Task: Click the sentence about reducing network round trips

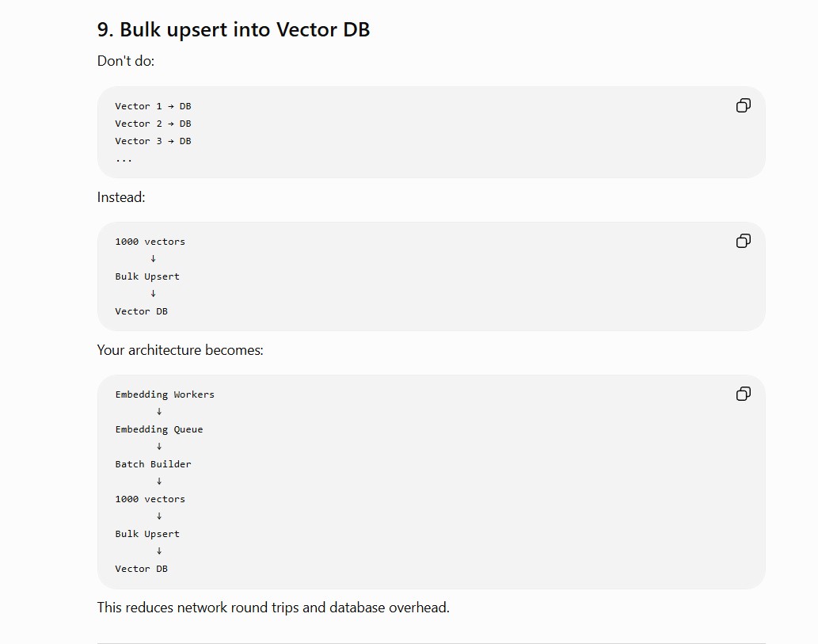Action: pyautogui.click(x=273, y=608)
